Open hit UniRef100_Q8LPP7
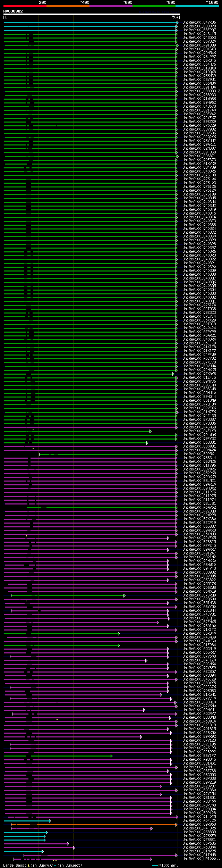This screenshot has height=868, width=222. point(199,57)
